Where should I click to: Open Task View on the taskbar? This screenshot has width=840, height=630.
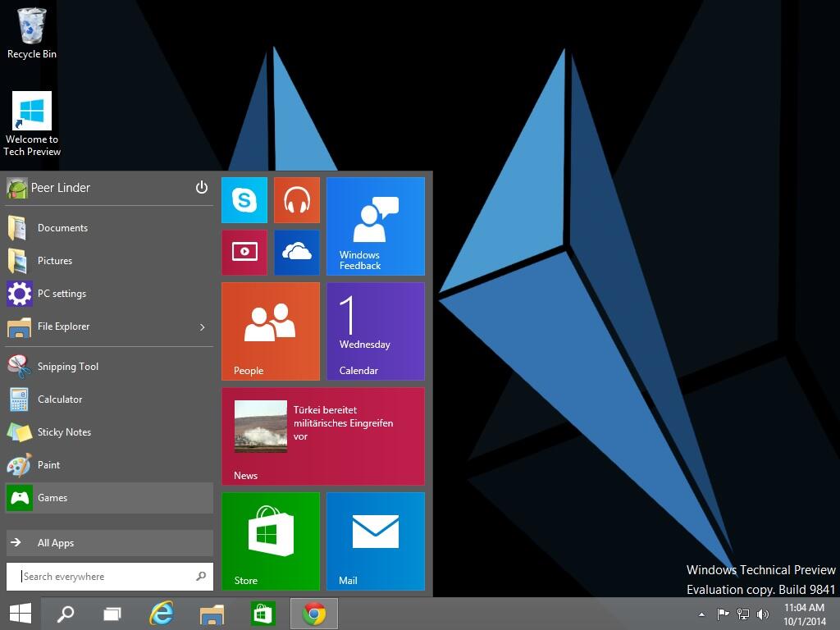112,614
